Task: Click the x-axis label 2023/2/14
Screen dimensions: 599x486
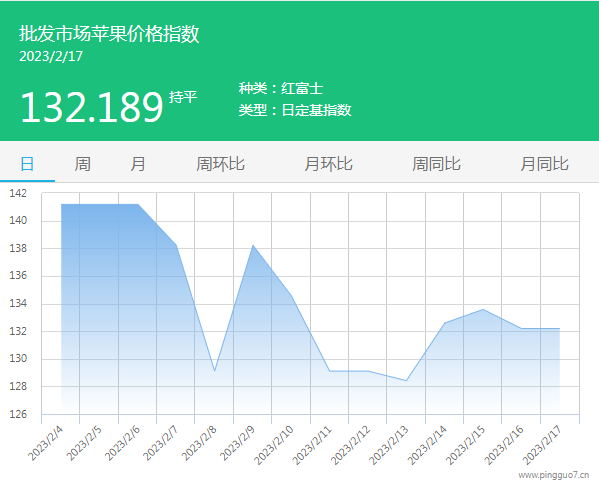Action: (427, 445)
